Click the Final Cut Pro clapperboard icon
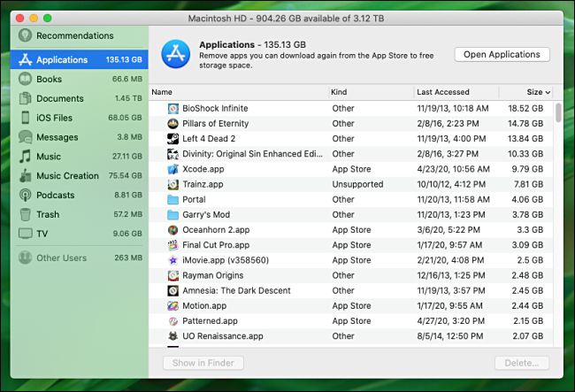 pyautogui.click(x=172, y=245)
